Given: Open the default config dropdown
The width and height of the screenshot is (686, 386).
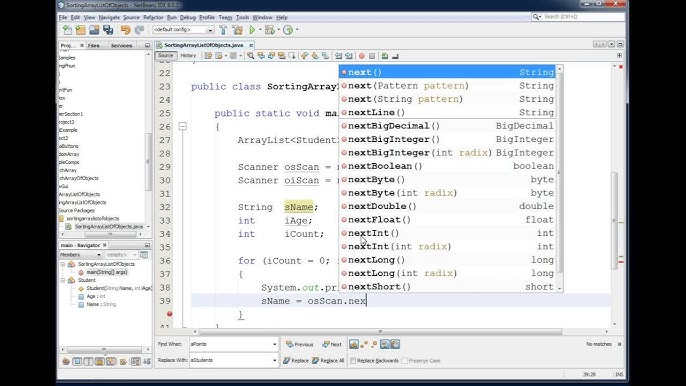Looking at the screenshot, I should [x=183, y=30].
